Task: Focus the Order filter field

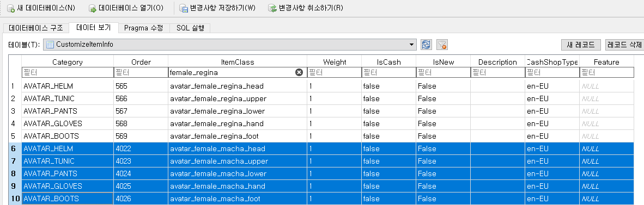Action: pyautogui.click(x=141, y=72)
